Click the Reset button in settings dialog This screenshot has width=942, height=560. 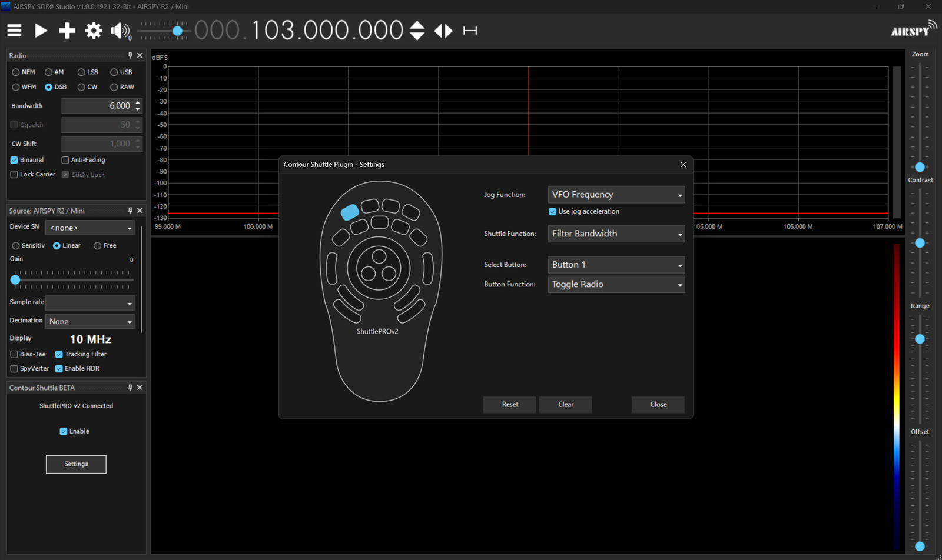[x=510, y=405]
